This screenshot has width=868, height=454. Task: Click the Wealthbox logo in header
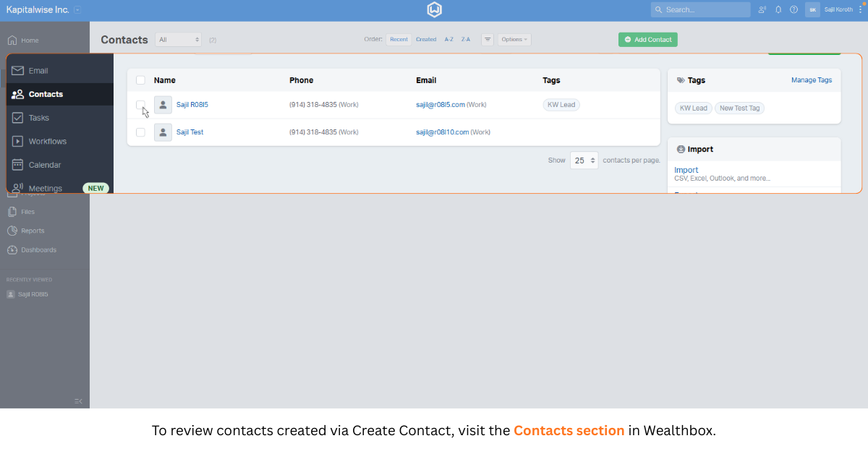(x=434, y=10)
